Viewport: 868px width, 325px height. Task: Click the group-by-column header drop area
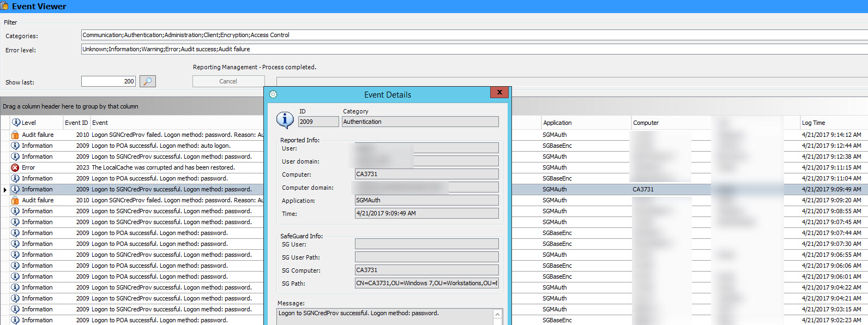(x=434, y=106)
